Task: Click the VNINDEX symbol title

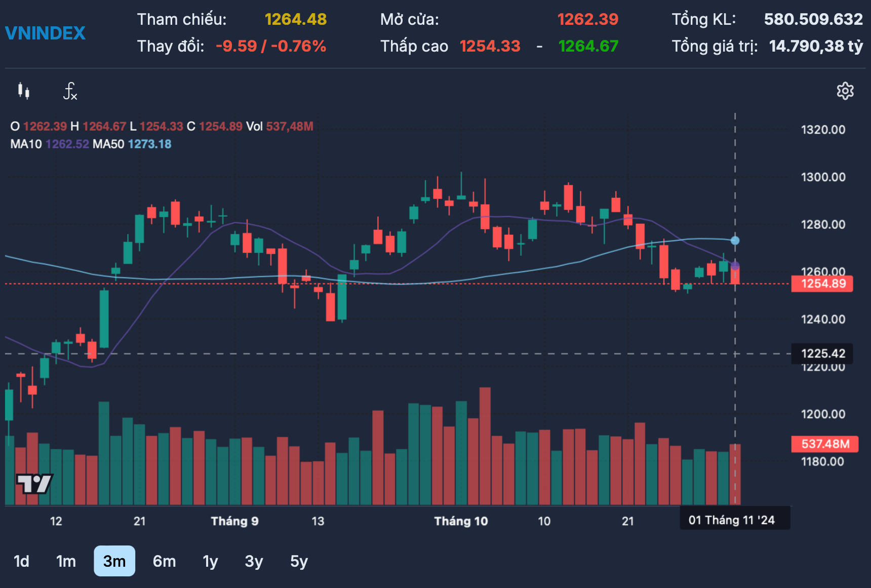Action: 46,33
